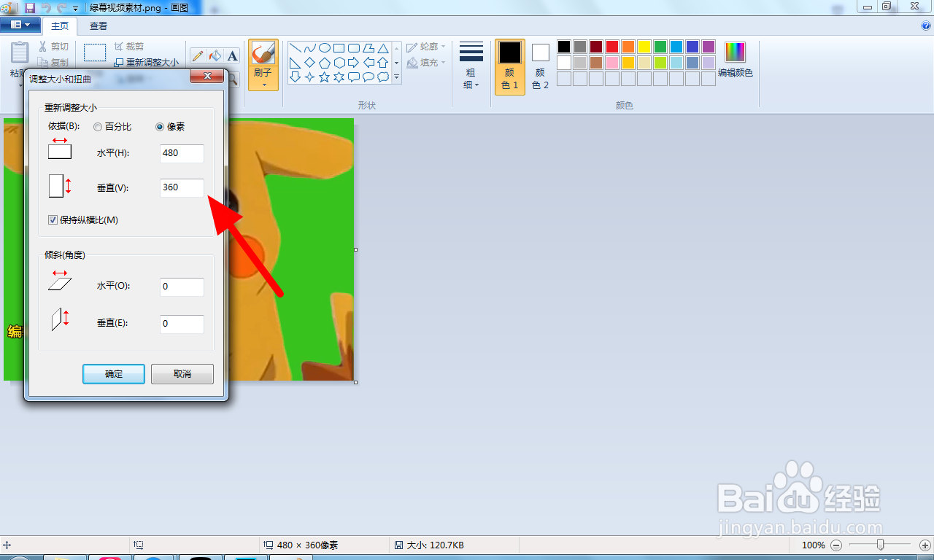This screenshot has height=560, width=934.
Task: Click the horizontal skew 水平(O) field
Action: click(x=182, y=287)
